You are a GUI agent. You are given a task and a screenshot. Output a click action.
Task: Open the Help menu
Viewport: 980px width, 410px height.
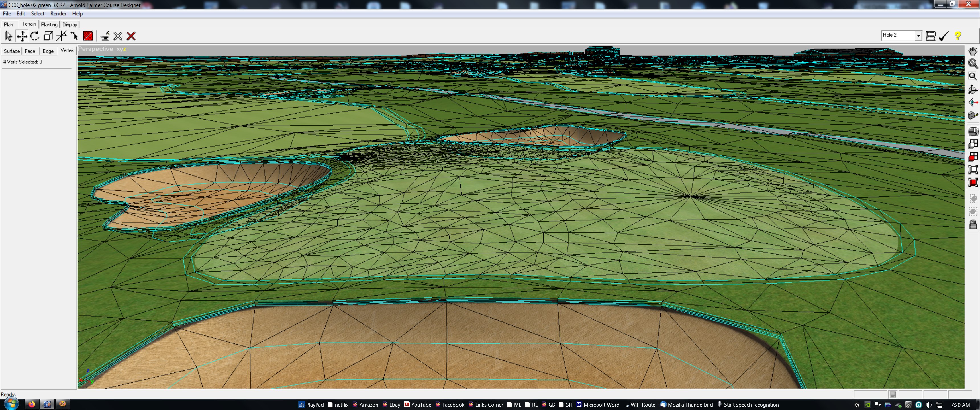click(x=77, y=14)
